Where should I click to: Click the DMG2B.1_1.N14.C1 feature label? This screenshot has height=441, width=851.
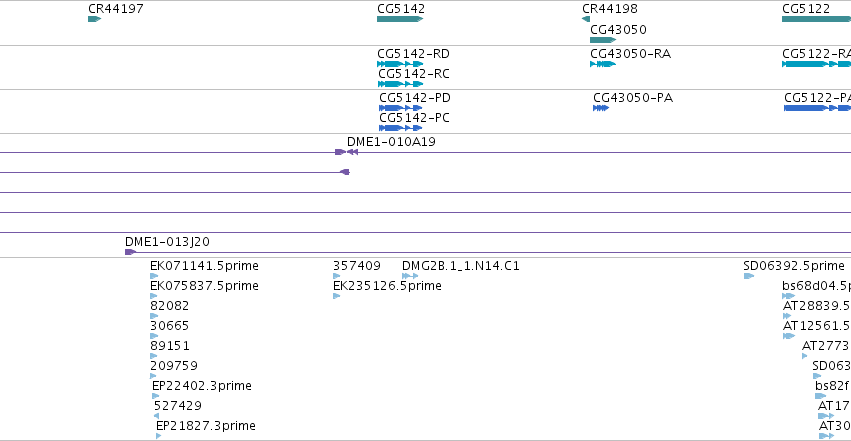click(x=460, y=266)
